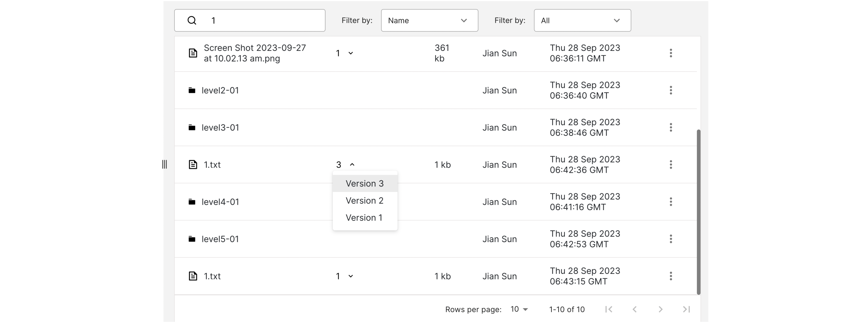Change rows per page dropdown value
The image size is (868, 329).
point(519,310)
